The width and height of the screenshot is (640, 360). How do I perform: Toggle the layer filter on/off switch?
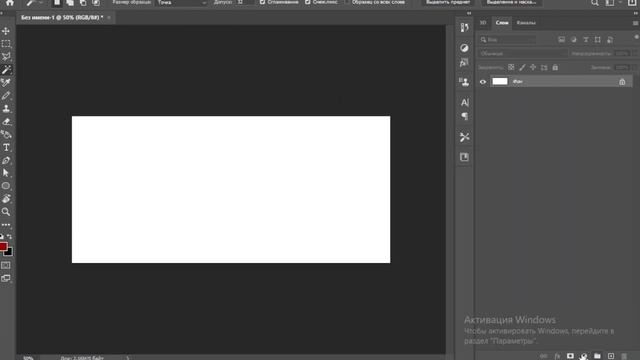(636, 37)
